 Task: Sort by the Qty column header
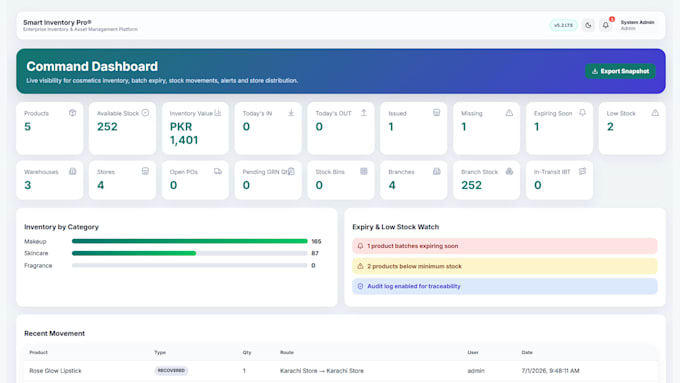point(247,353)
